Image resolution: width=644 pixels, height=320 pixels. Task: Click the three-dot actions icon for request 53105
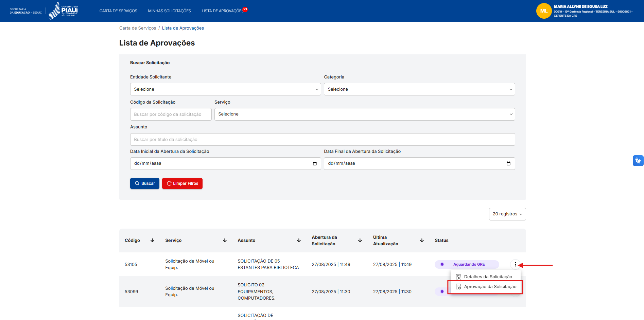pyautogui.click(x=515, y=264)
